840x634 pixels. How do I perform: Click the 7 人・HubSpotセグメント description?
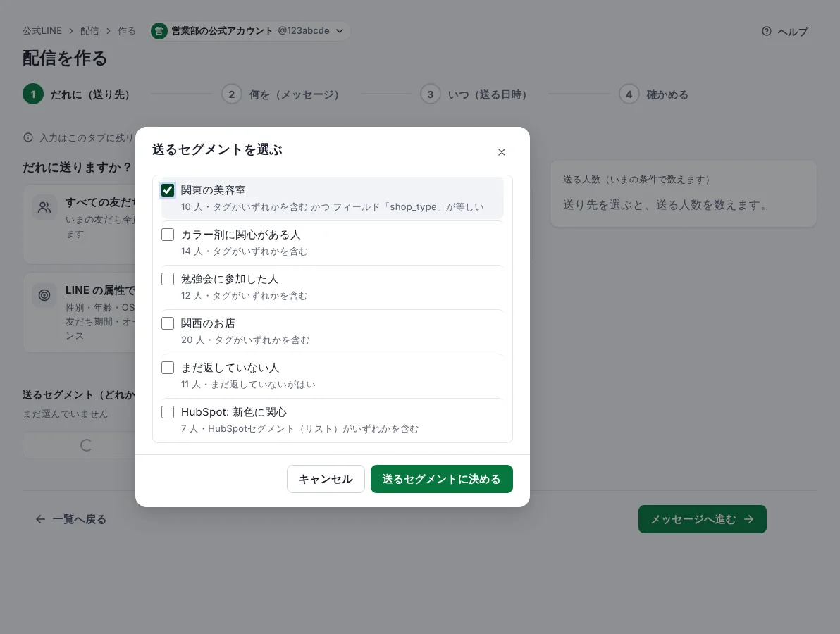click(x=299, y=429)
